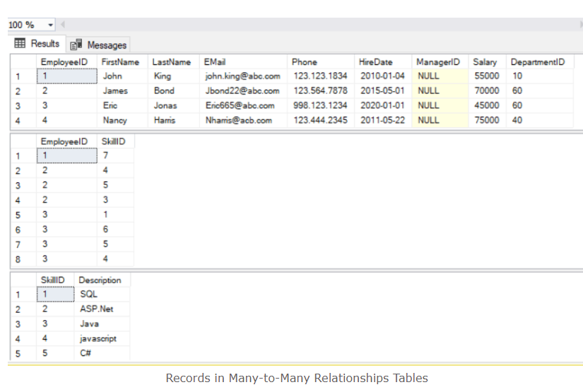Click the javascript description cell
Screen dimensions: 583x392
click(x=98, y=339)
